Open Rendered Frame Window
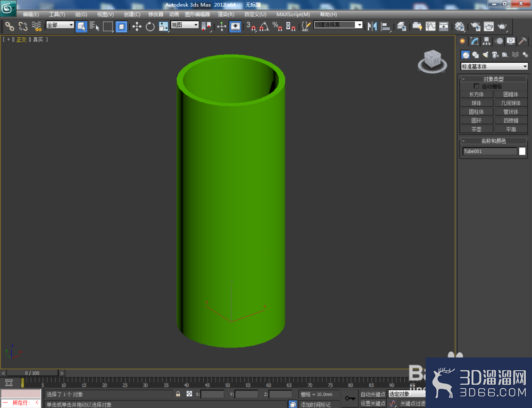This screenshot has width=532, height=408. click(488, 26)
